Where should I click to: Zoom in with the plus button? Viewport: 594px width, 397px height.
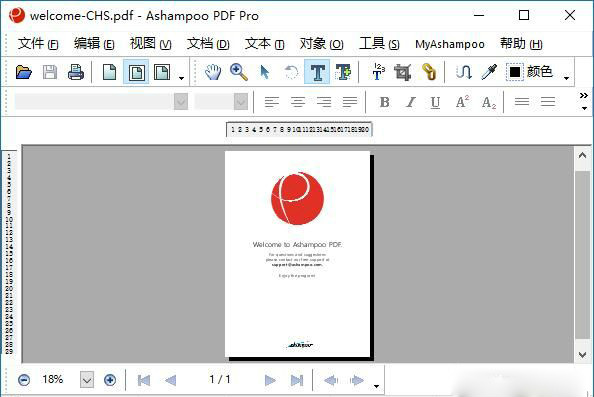pyautogui.click(x=110, y=380)
